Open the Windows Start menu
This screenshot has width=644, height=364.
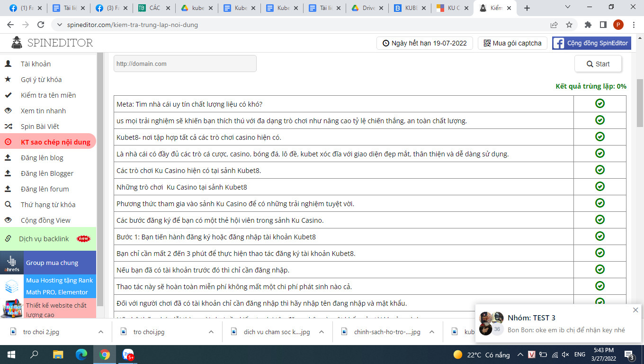pos(10,355)
